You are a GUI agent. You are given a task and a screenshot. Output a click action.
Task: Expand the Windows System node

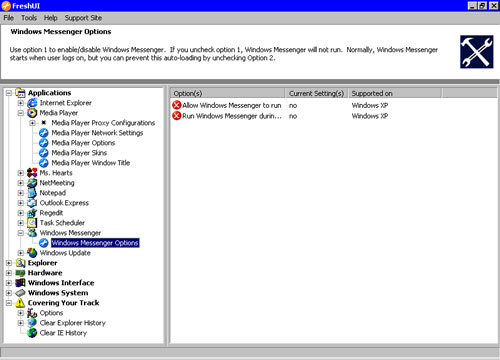9,293
